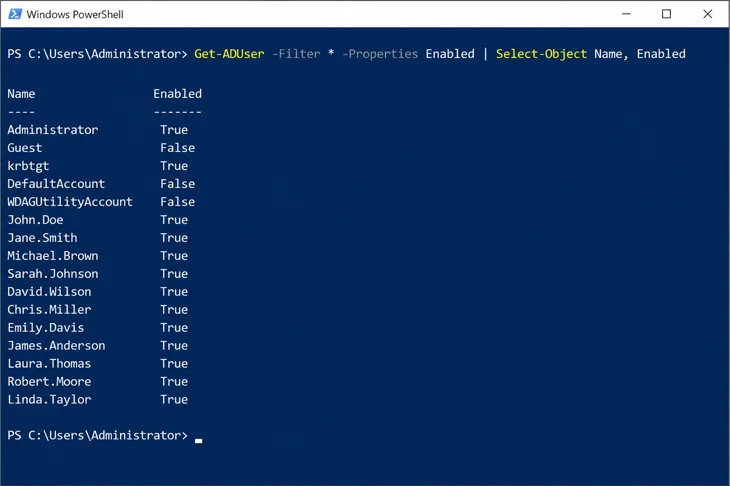Click the bottom prompt PS C:\Users\Administrator>
730x486 pixels.
point(97,435)
